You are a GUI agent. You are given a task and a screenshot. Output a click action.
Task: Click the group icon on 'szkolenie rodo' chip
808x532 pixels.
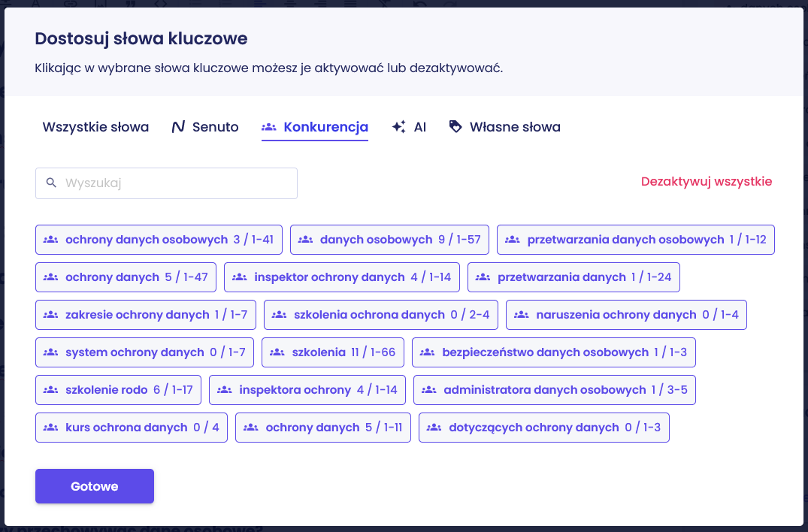click(x=51, y=390)
